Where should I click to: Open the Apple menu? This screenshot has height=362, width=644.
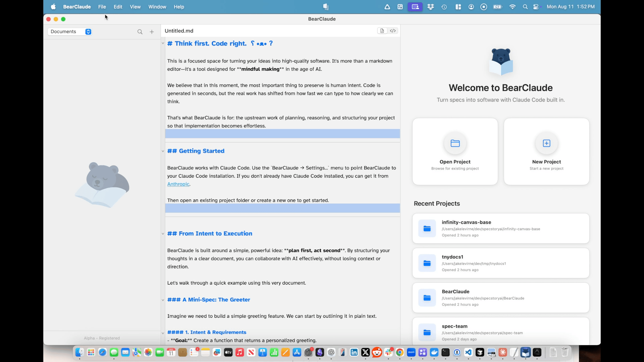point(53,7)
